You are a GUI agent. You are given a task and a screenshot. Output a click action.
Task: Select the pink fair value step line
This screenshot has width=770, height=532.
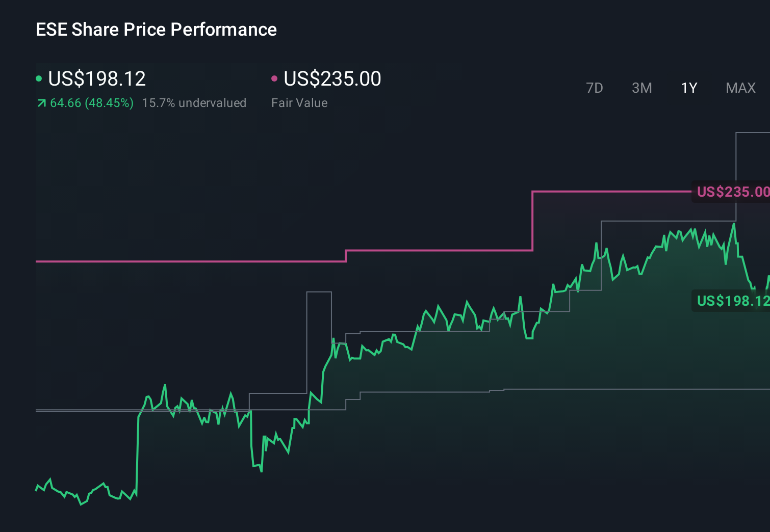204,262
